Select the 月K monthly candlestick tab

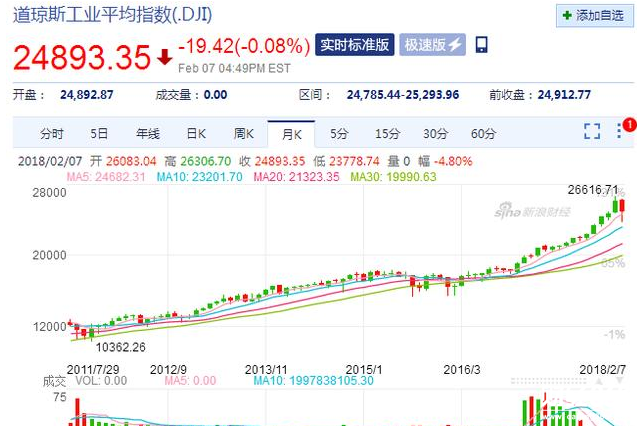pyautogui.click(x=291, y=134)
